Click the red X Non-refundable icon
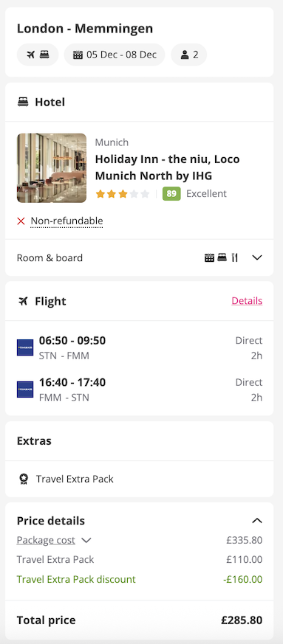 [x=21, y=221]
